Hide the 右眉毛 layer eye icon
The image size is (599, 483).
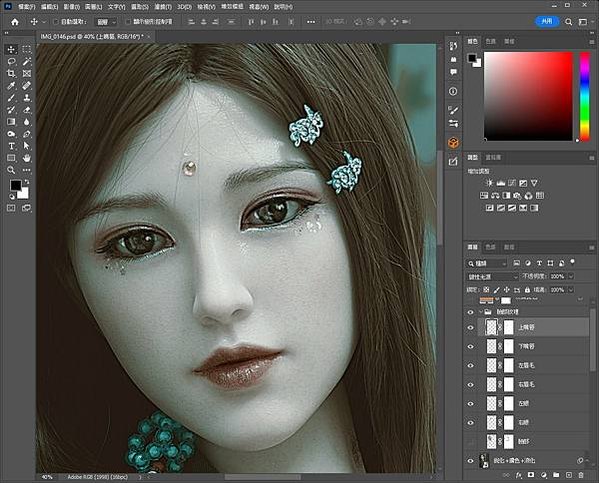[470, 385]
